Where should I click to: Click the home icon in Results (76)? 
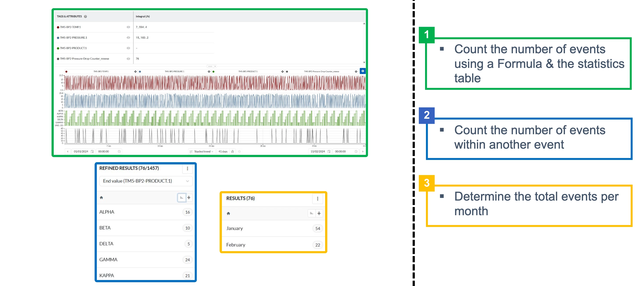click(x=228, y=213)
